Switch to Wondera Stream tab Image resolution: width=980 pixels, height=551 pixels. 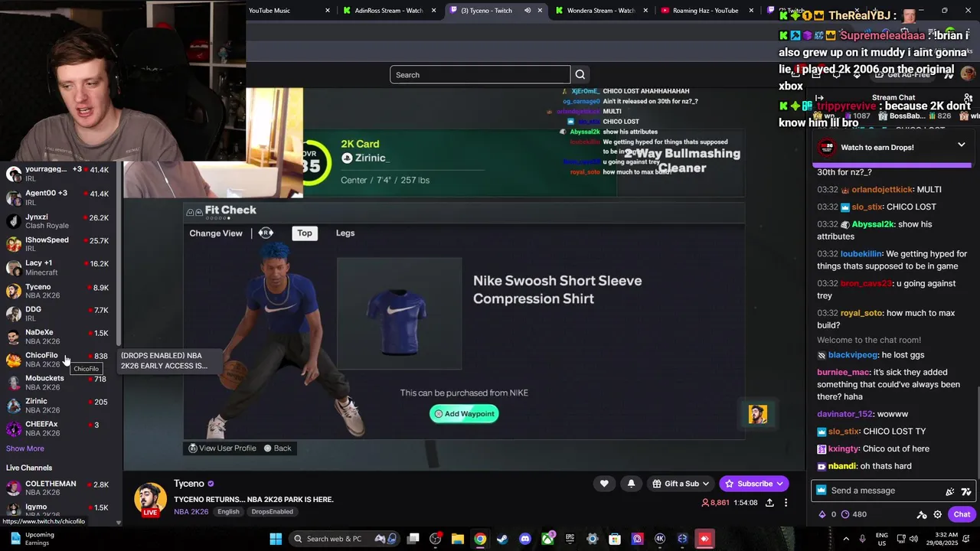[x=601, y=11]
